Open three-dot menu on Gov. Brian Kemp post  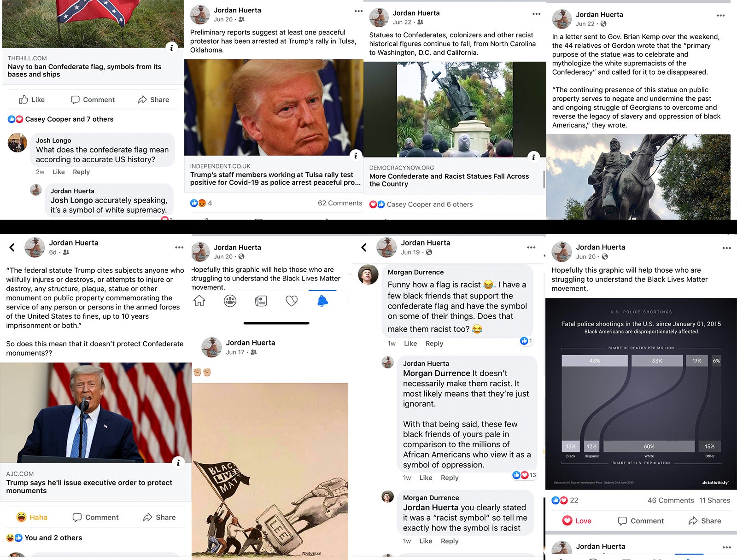(720, 15)
